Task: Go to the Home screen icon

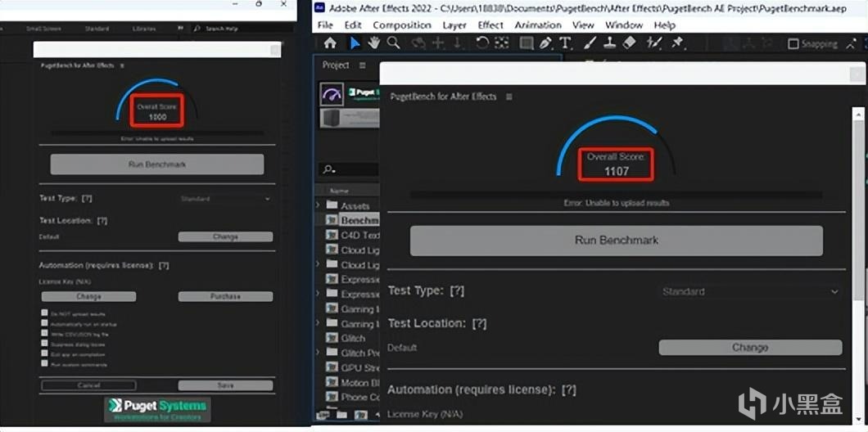Action: tap(330, 43)
